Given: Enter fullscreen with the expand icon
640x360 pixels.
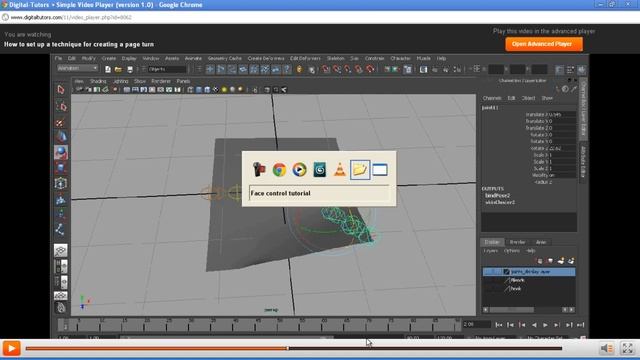Looking at the screenshot, I should point(627,348).
